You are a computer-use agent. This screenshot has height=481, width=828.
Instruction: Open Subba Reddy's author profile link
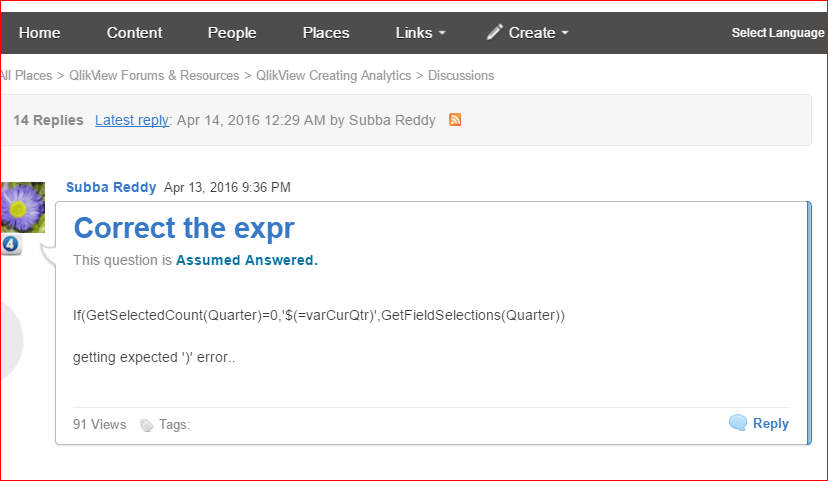(x=111, y=187)
